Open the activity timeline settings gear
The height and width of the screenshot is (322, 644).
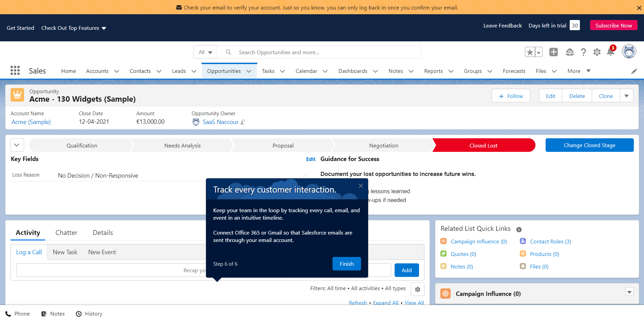pyautogui.click(x=418, y=289)
